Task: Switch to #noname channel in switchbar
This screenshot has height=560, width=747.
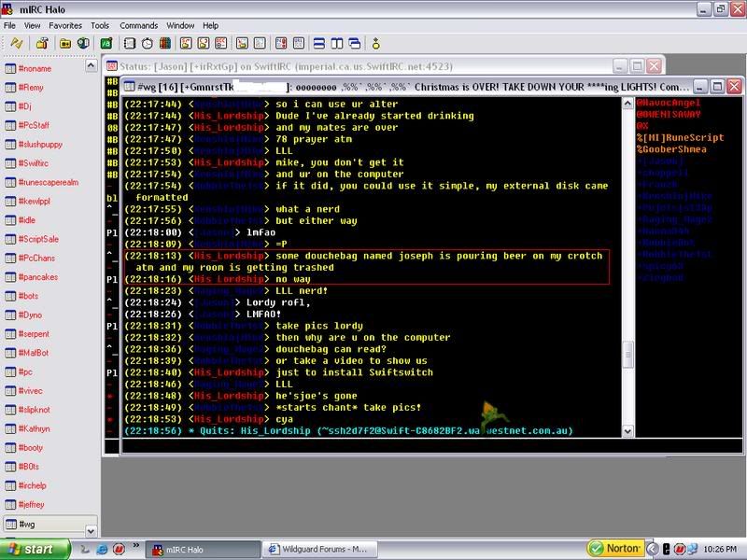Action: [x=35, y=68]
